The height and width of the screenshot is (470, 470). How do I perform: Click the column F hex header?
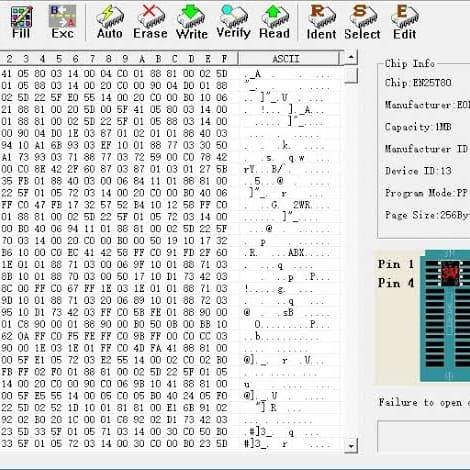click(x=224, y=59)
